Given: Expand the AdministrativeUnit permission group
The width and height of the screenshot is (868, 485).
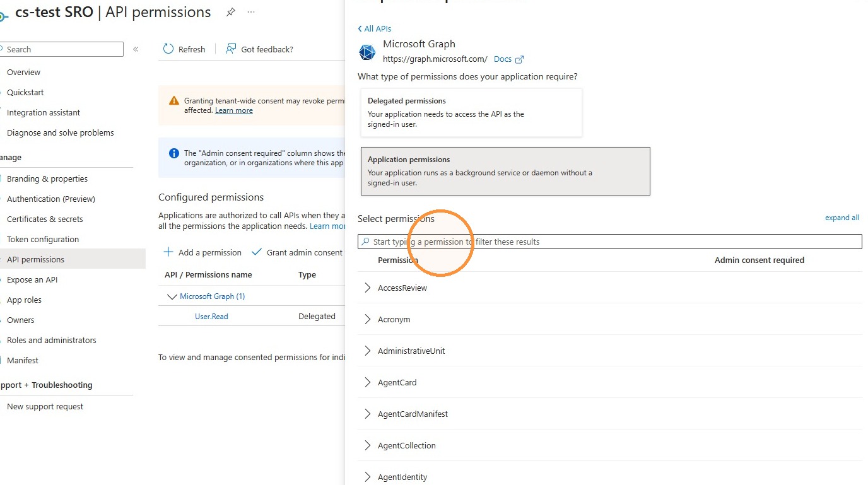Looking at the screenshot, I should click(x=368, y=351).
